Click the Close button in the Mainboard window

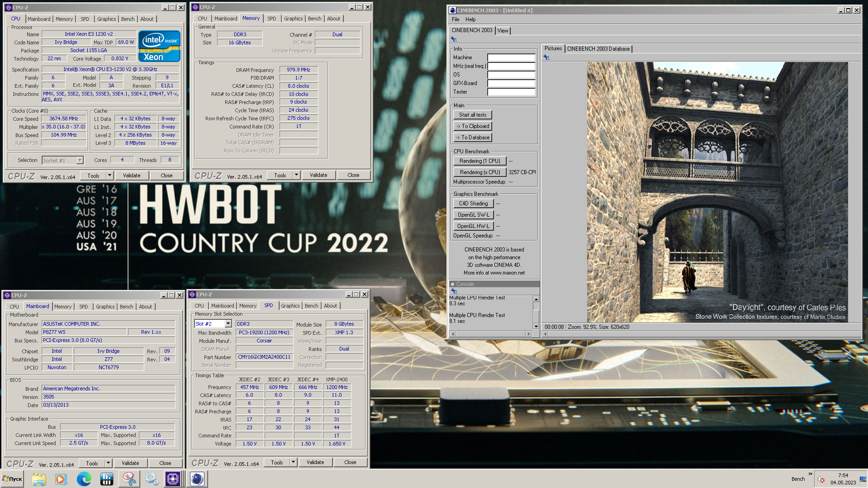[x=165, y=463]
